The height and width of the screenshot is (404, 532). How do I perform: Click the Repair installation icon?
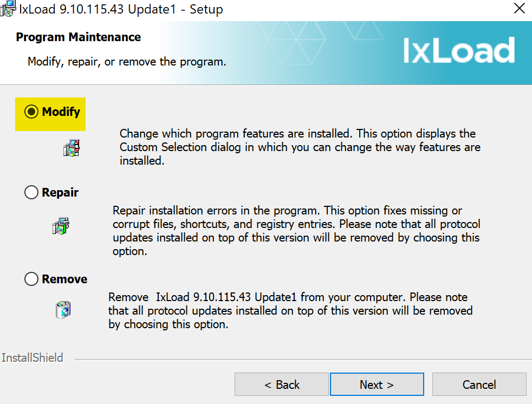61,225
